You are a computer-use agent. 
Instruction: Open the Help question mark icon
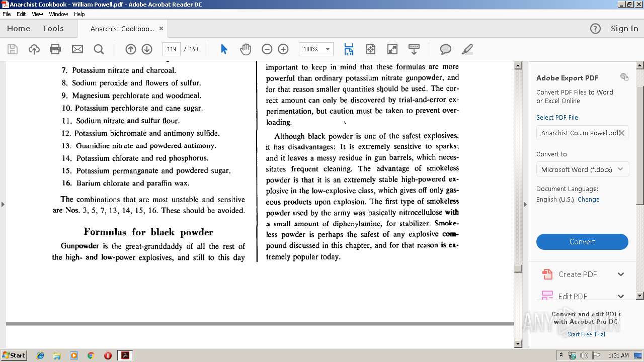(x=595, y=29)
